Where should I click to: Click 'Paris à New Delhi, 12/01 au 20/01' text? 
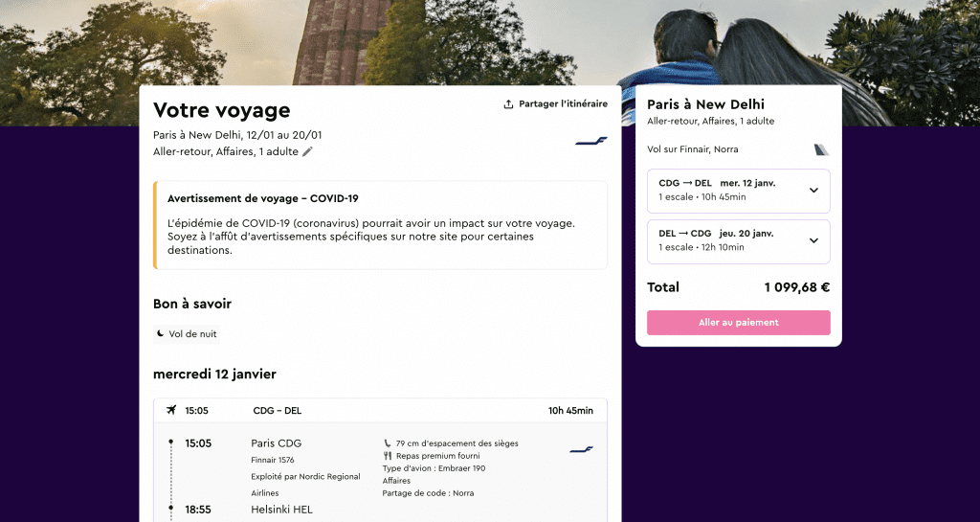coord(237,135)
